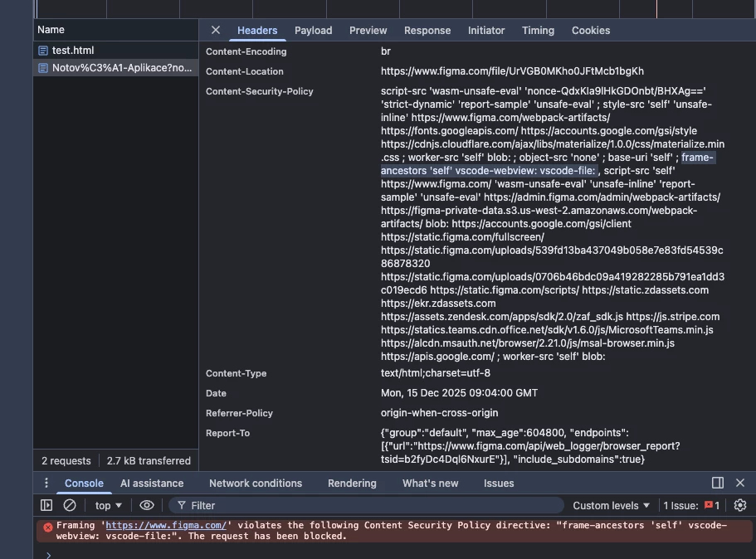Screen dimensions: 756x559
Task: Open the Response tab
Action: click(x=427, y=31)
